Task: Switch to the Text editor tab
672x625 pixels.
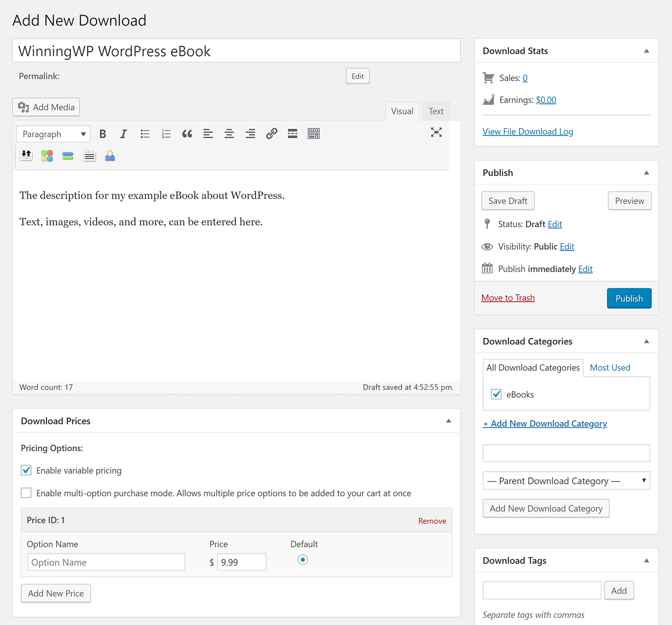Action: tap(436, 111)
